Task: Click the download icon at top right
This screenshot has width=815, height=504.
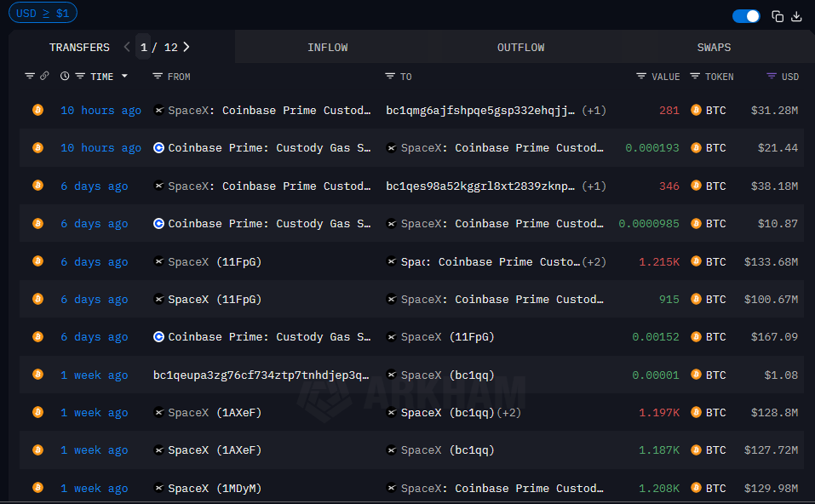Action: click(797, 16)
